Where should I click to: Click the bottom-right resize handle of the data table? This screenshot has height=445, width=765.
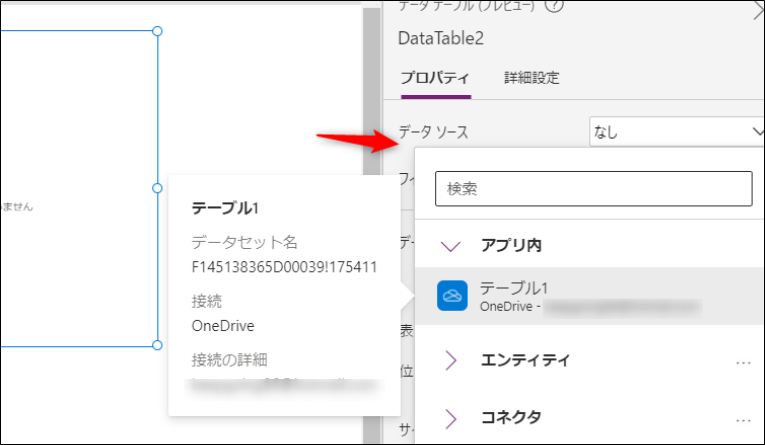tap(157, 345)
